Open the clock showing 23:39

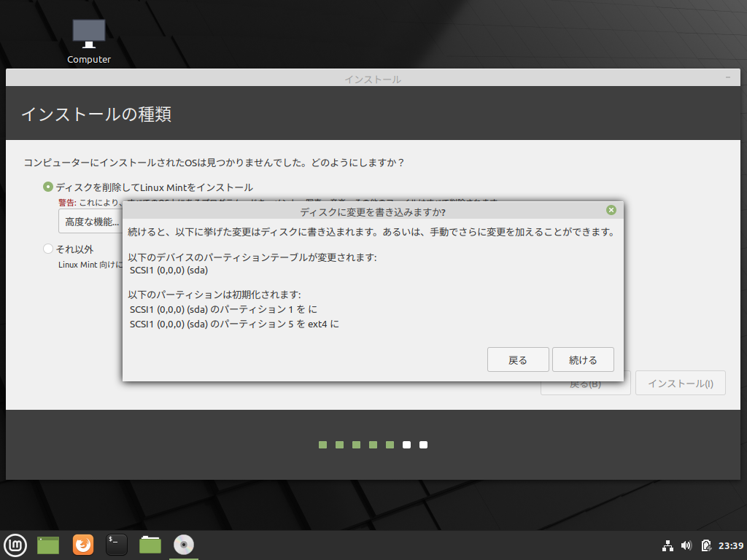pyautogui.click(x=731, y=545)
